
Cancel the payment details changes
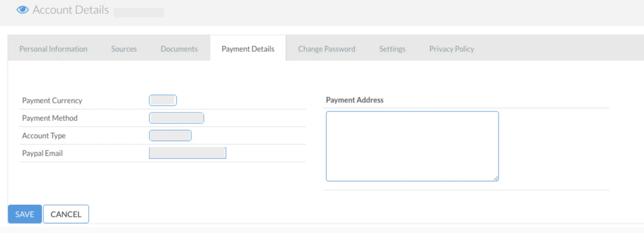pyautogui.click(x=66, y=214)
